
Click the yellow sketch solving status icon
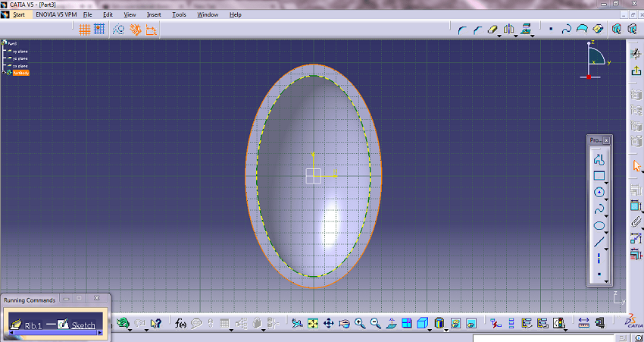(598, 29)
